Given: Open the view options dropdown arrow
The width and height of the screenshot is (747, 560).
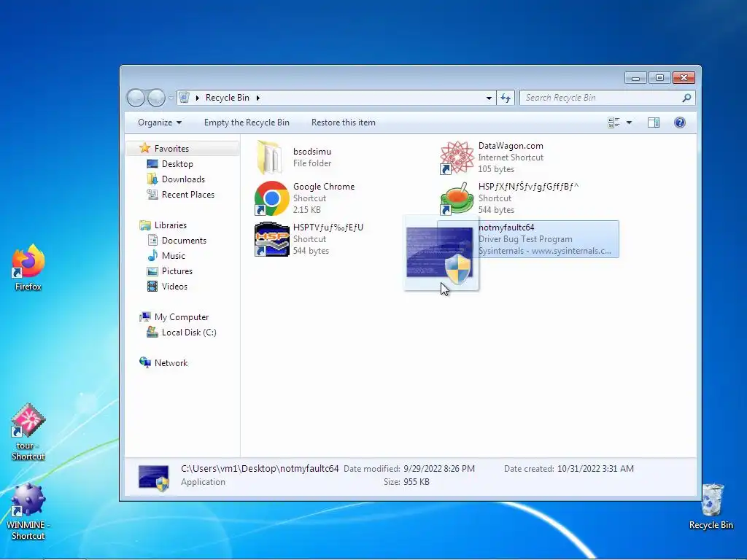Looking at the screenshot, I should [x=629, y=122].
